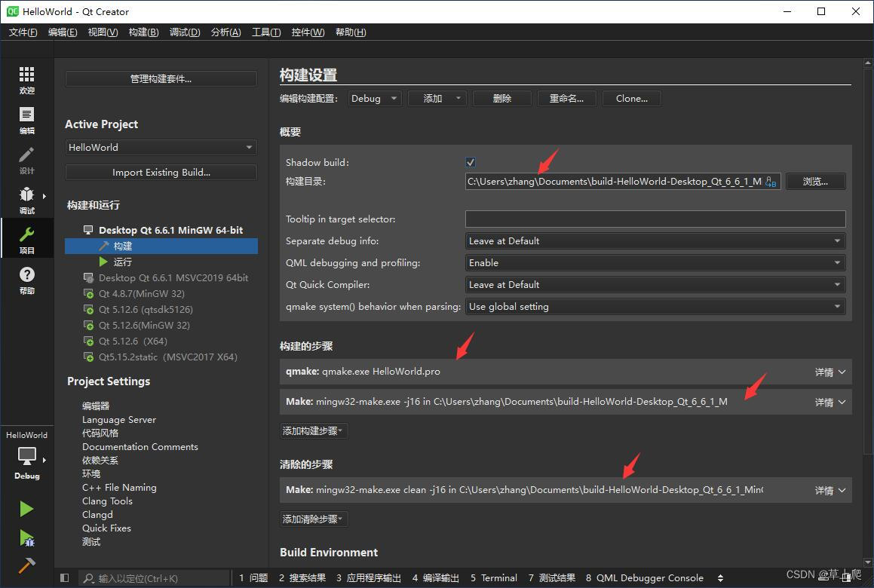Open the 调试(D) menu
The image size is (874, 588).
185,32
